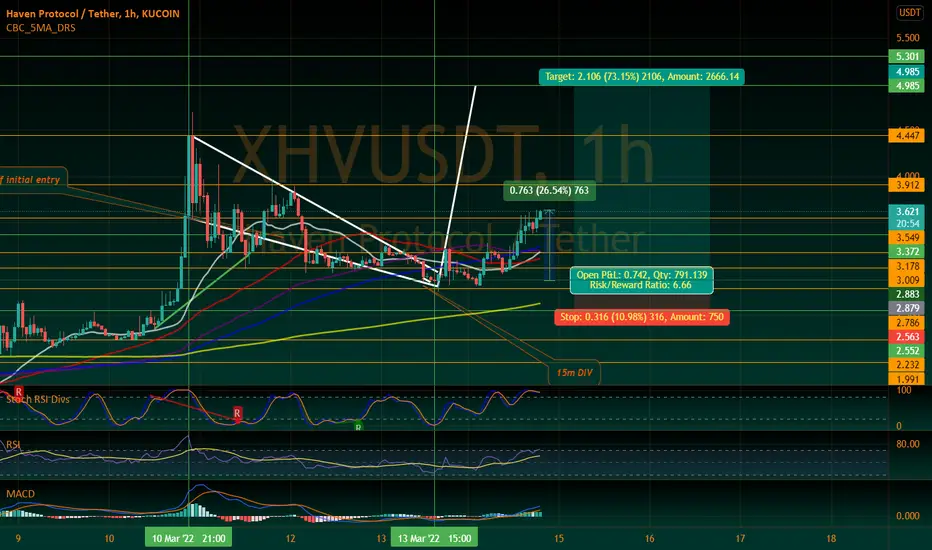Click the gray 2.879 price label
The width and height of the screenshot is (932, 550).
(907, 308)
